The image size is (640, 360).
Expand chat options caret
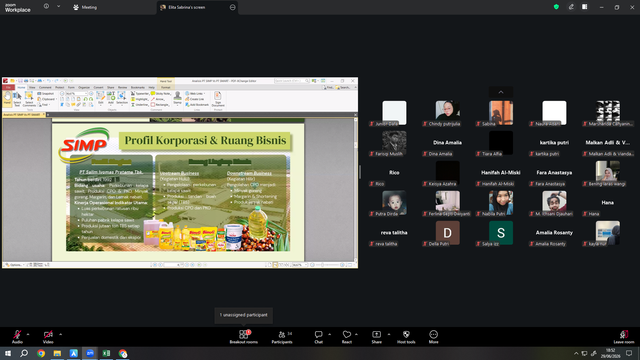pyautogui.click(x=329, y=334)
